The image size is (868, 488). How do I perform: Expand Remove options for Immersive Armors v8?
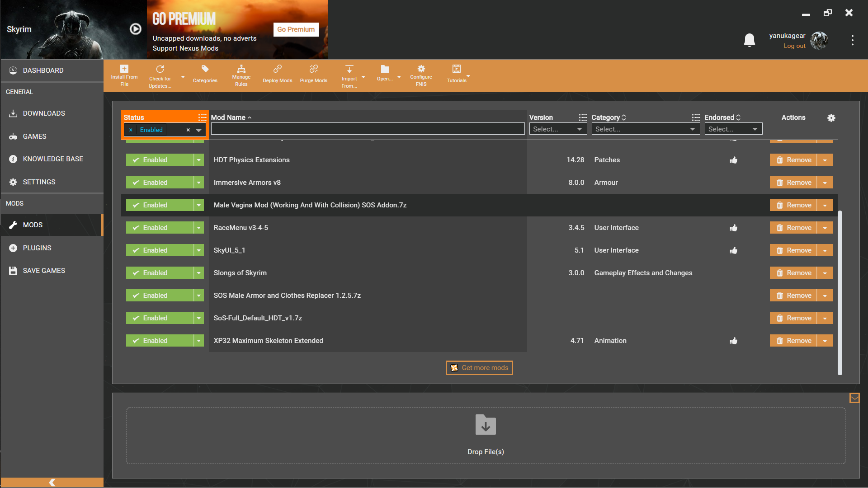click(x=825, y=183)
